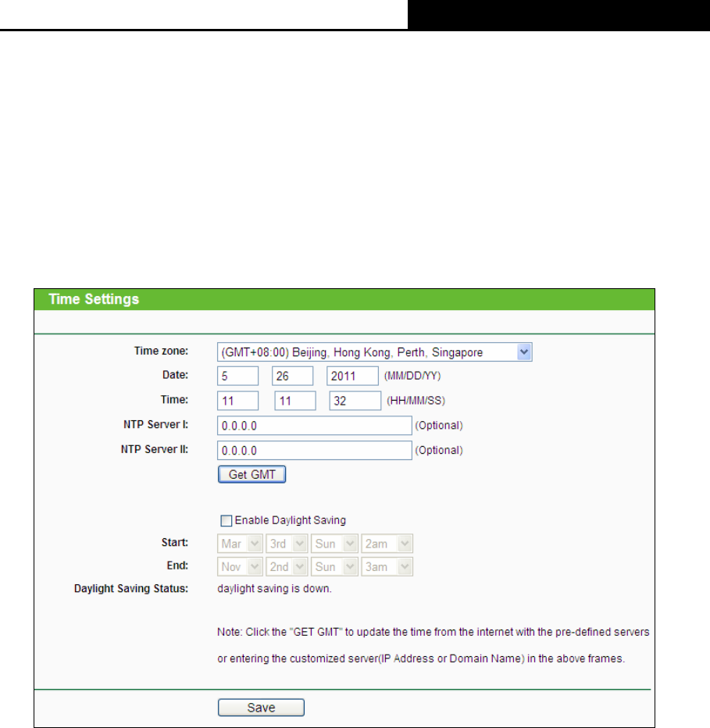Click the Date day field showing 26
Image resolution: width=710 pixels, height=728 pixels.
click(x=293, y=376)
